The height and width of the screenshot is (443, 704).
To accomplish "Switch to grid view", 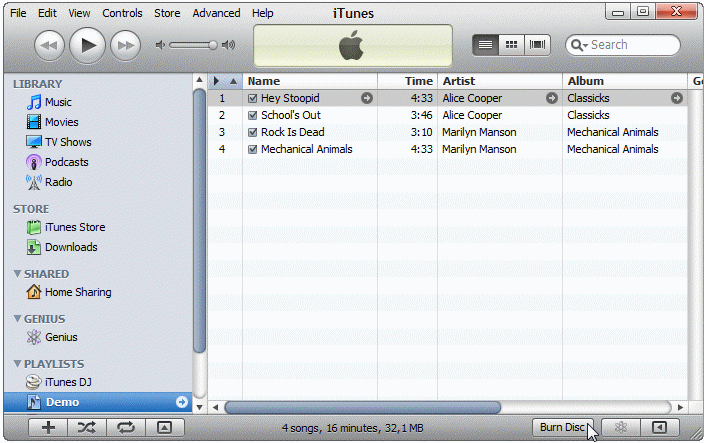I will point(511,45).
